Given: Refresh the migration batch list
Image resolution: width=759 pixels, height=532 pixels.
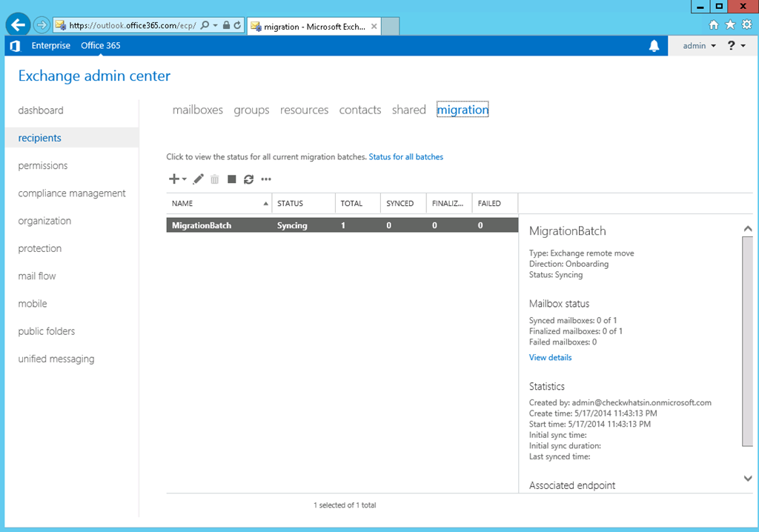Looking at the screenshot, I should [248, 179].
